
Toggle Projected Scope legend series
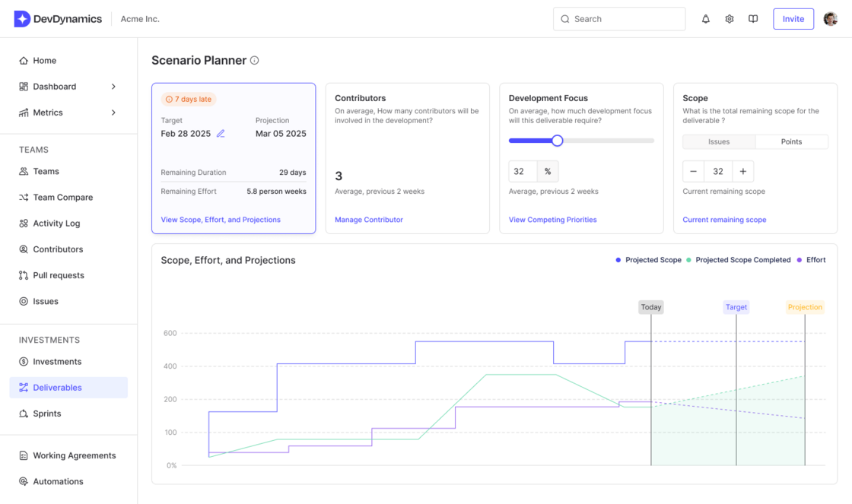pos(648,260)
